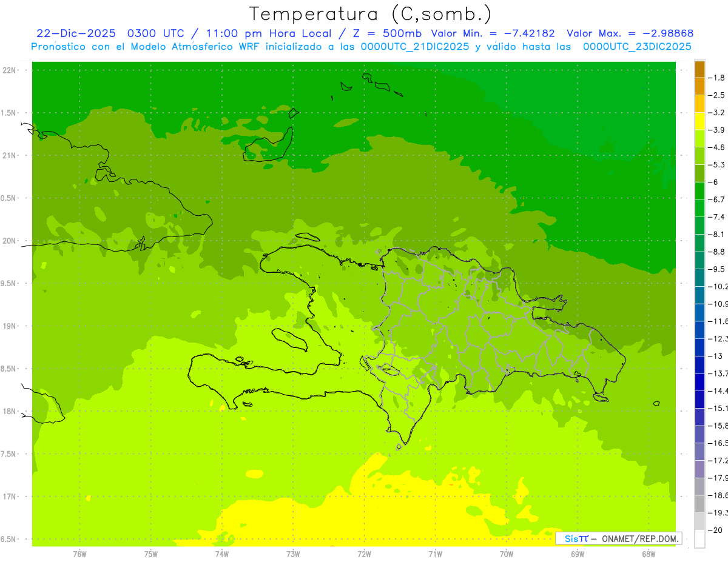This screenshot has height=562, width=728.
Task: Click the '-10.2' colorbar value
Action: click(718, 286)
